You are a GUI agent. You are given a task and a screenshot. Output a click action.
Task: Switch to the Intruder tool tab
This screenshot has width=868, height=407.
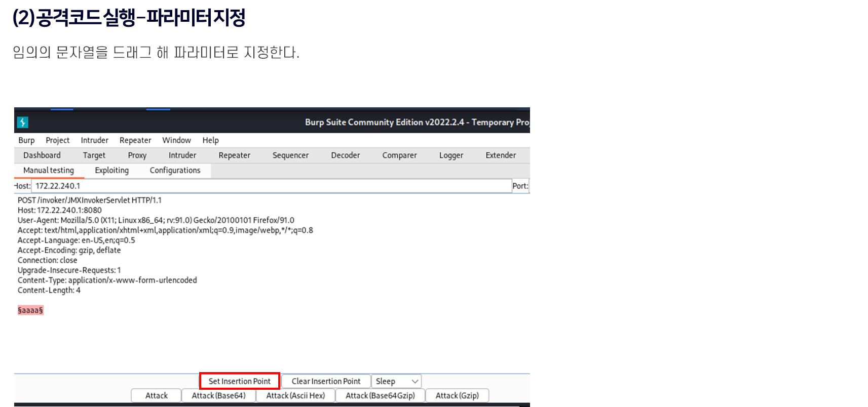(182, 155)
